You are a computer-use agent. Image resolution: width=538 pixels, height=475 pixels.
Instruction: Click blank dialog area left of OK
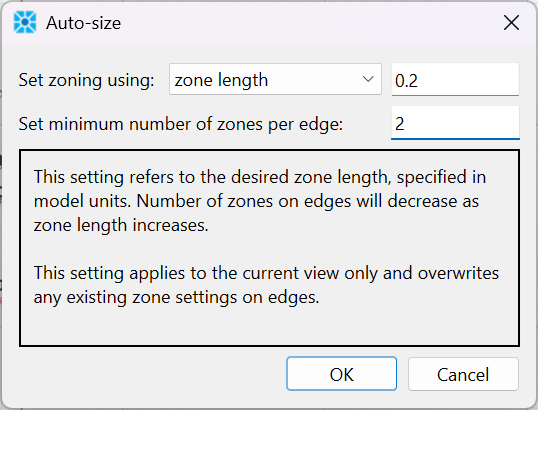151,374
